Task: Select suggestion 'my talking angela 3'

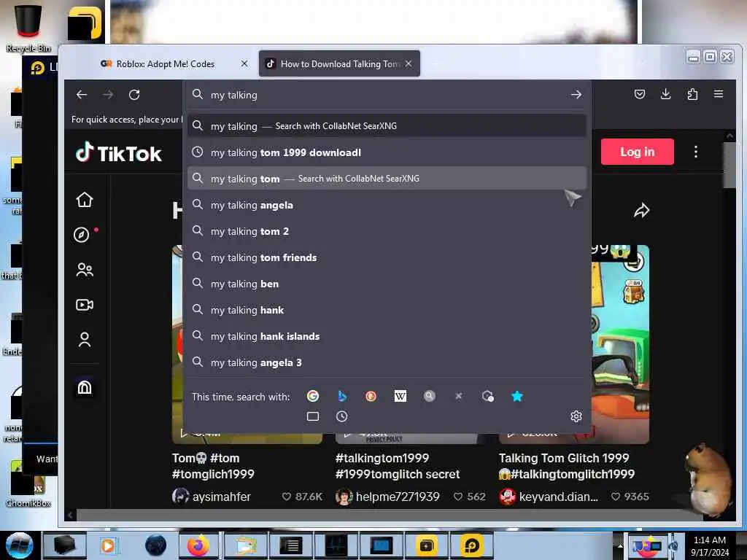Action: (x=387, y=362)
